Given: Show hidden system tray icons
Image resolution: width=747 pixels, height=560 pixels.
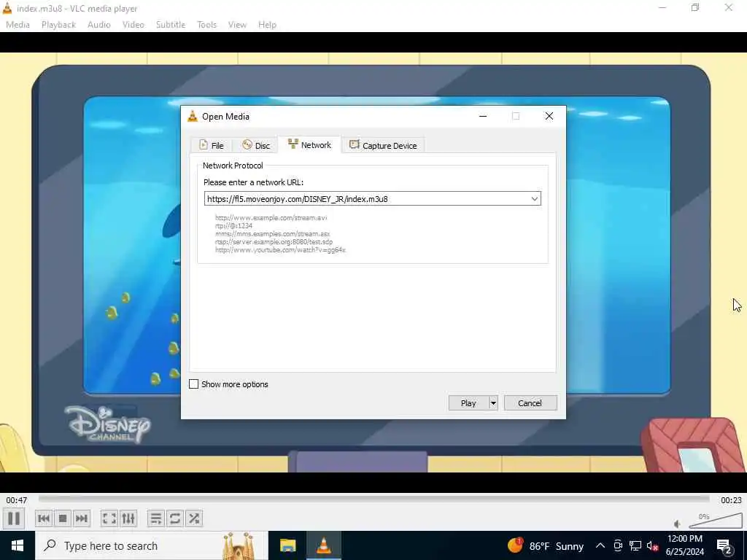Looking at the screenshot, I should point(600,545).
